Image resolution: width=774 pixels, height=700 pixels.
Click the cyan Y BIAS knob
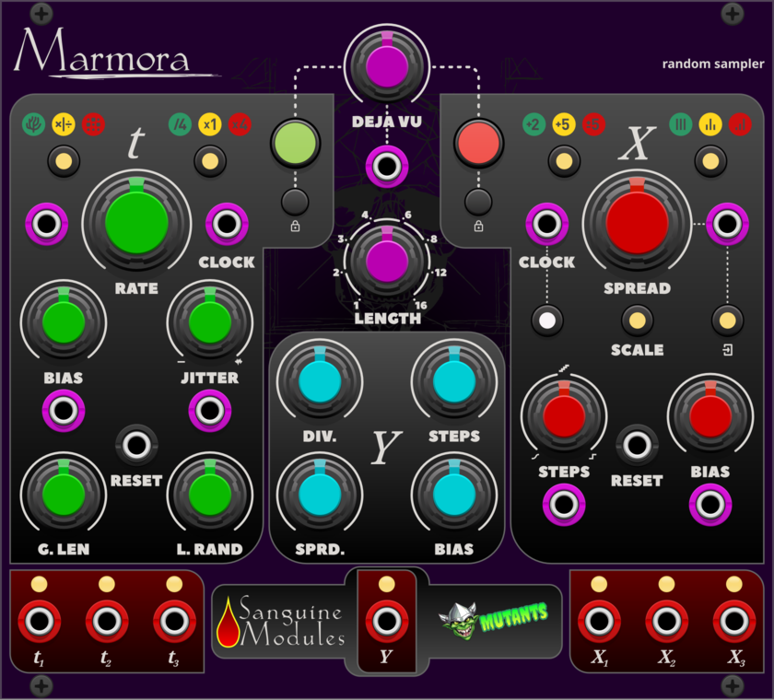pyautogui.click(x=454, y=495)
